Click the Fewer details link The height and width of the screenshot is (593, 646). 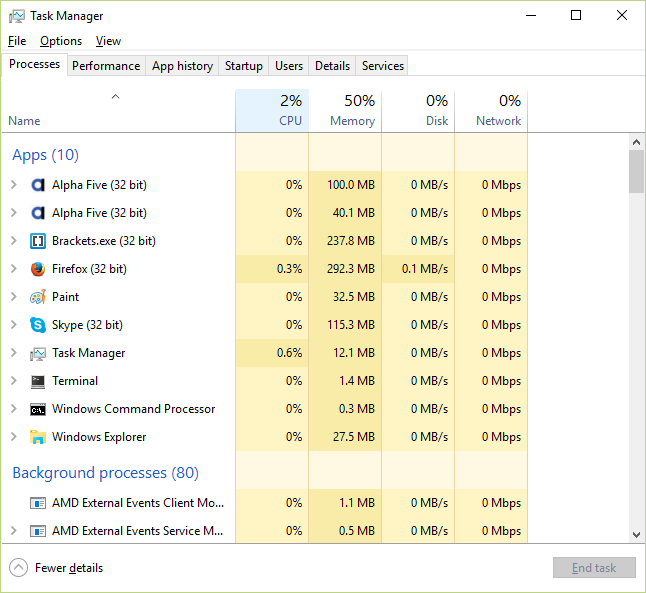click(69, 568)
